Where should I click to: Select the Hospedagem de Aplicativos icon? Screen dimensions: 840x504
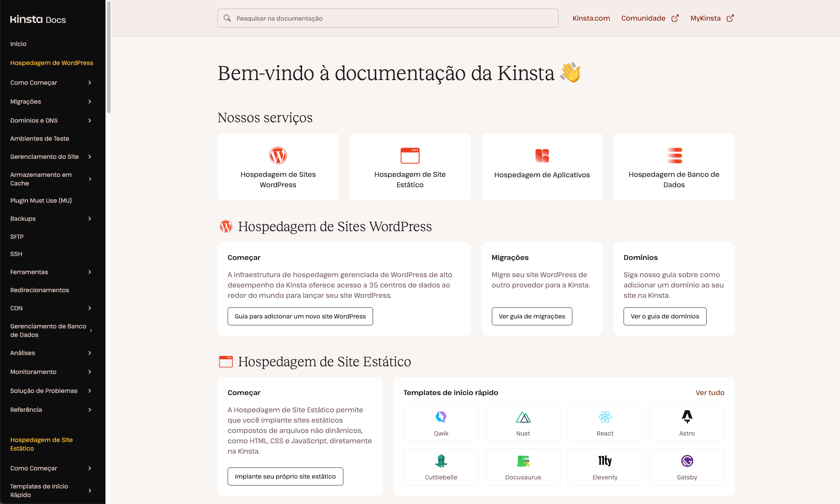[542, 155]
